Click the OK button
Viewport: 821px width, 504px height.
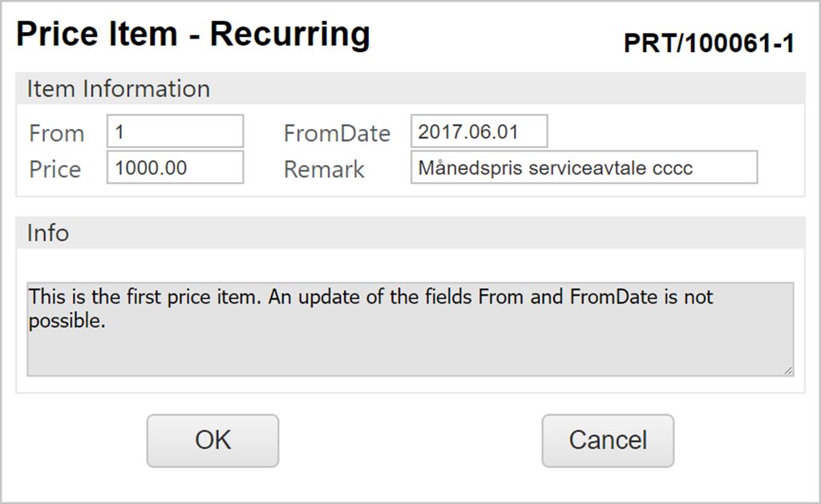(x=212, y=440)
